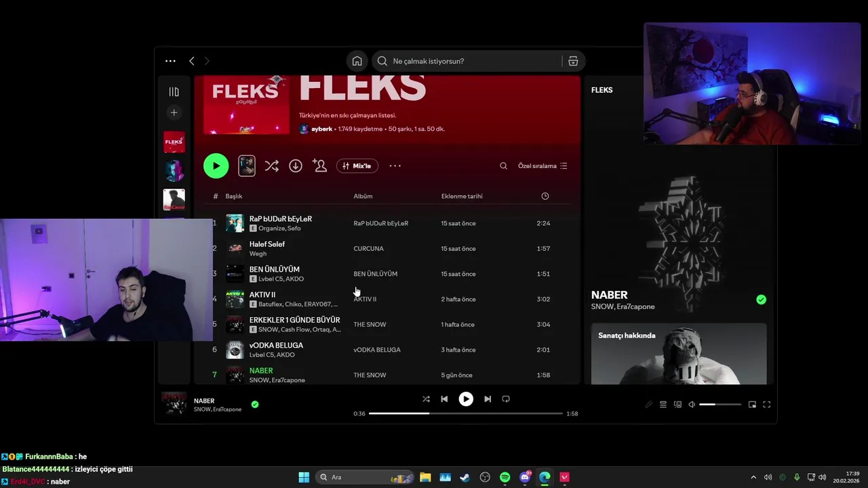Open Özel sıralama sort dropdown

(542, 166)
